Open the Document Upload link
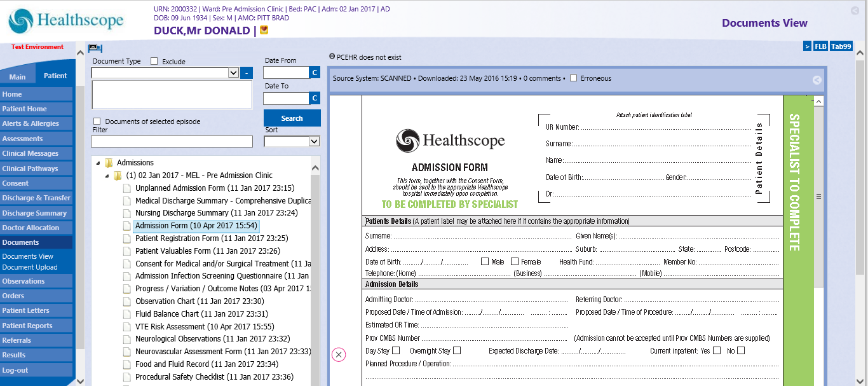868x386 pixels. 30,267
